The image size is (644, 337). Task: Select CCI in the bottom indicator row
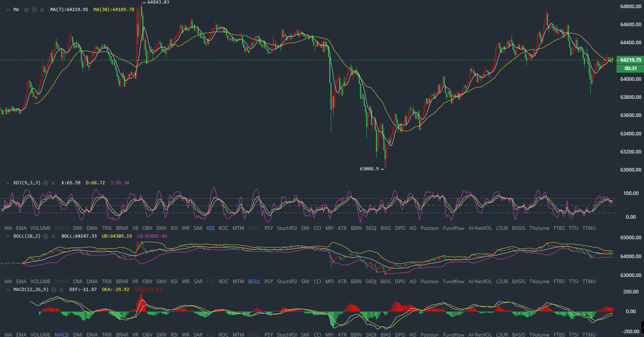pyautogui.click(x=318, y=335)
